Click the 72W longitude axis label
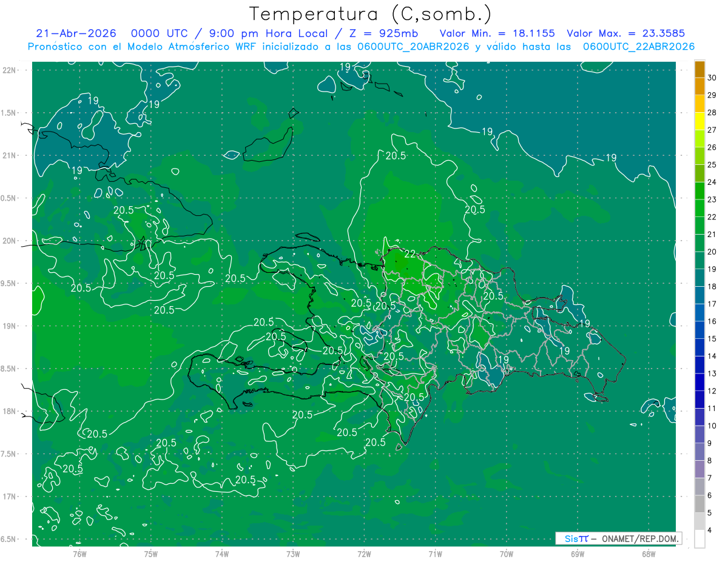 tap(364, 554)
